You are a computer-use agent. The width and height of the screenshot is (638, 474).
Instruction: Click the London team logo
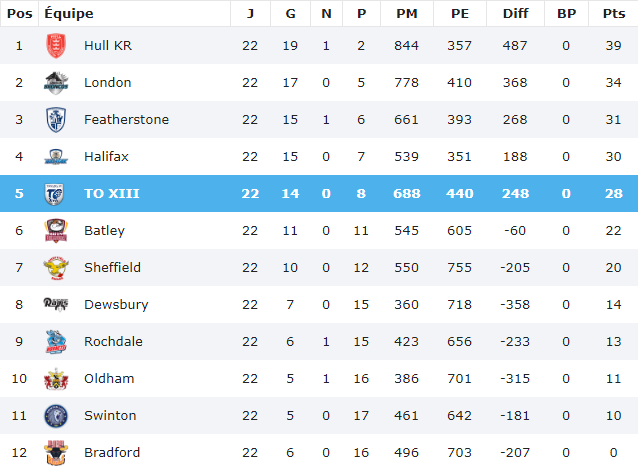click(55, 83)
